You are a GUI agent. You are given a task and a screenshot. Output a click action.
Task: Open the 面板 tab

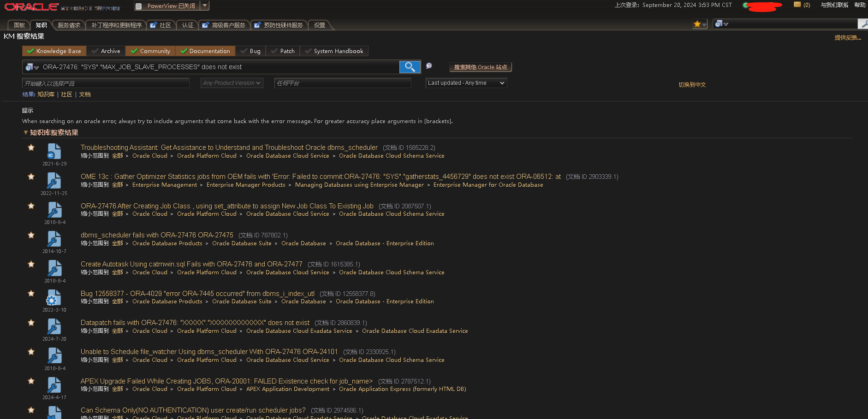click(19, 25)
